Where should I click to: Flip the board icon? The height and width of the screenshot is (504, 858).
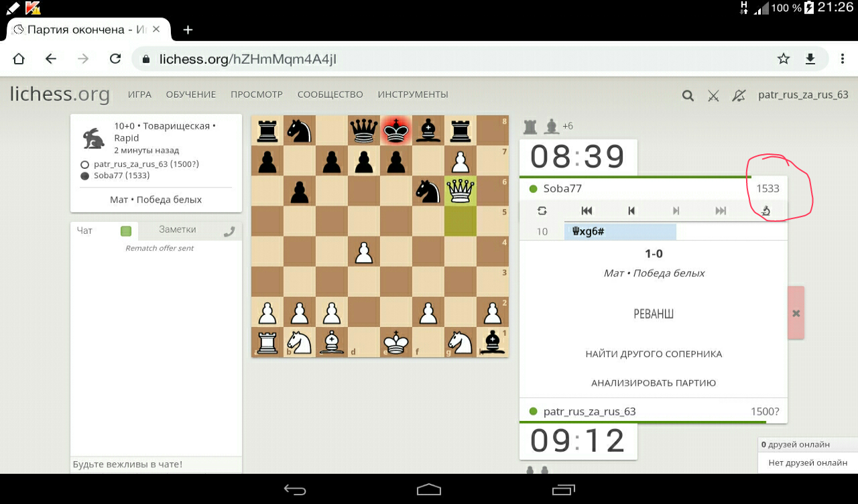tap(542, 210)
